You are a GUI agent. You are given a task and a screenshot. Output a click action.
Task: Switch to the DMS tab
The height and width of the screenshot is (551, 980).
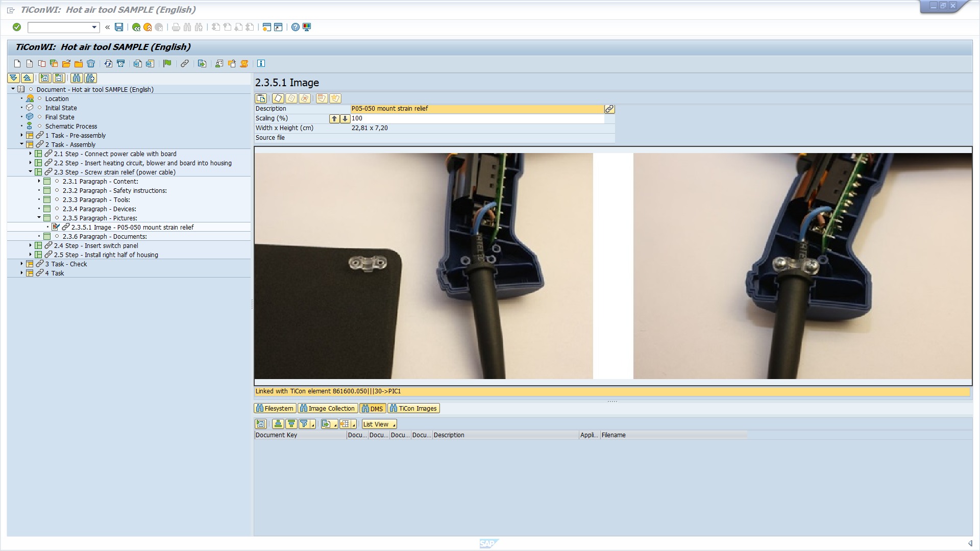coord(373,409)
